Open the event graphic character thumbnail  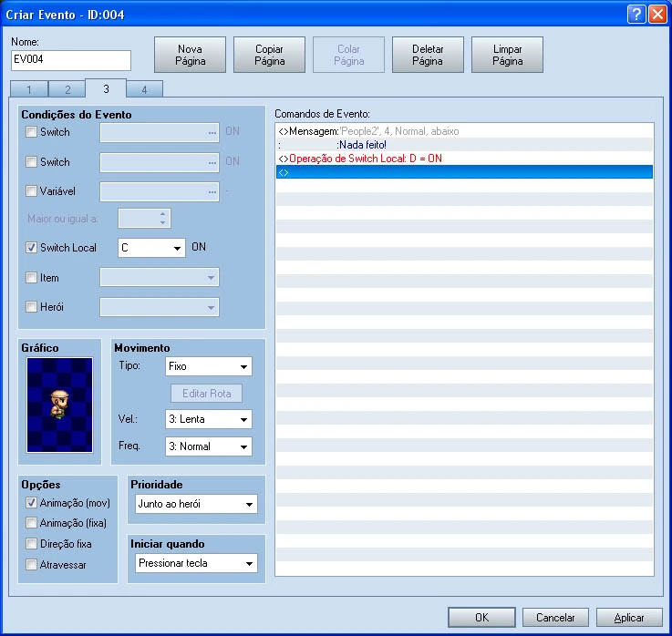59,405
